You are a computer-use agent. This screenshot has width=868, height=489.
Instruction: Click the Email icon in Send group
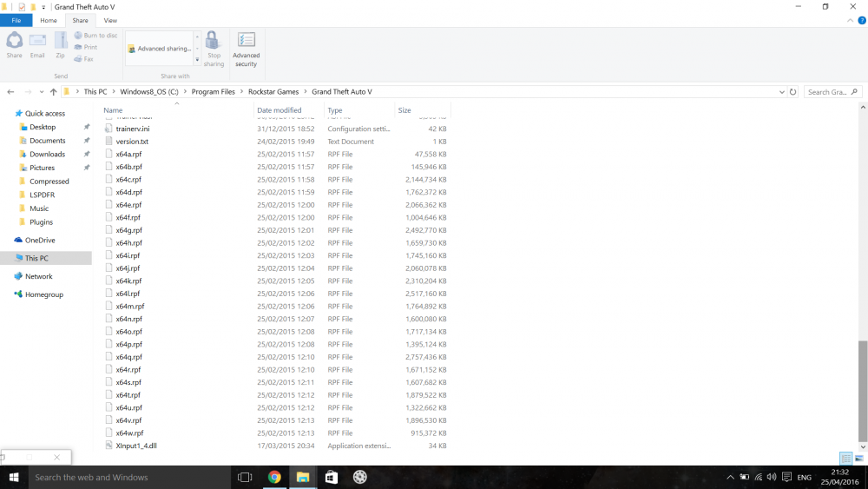click(37, 45)
